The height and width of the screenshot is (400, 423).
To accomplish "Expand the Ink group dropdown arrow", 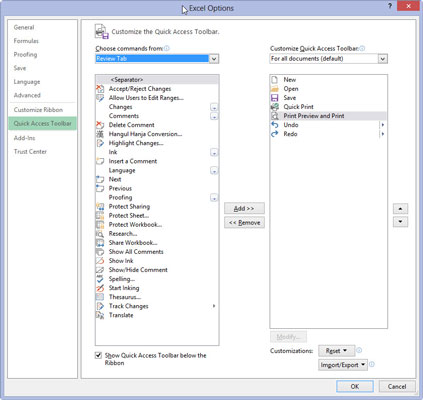I will (x=214, y=153).
